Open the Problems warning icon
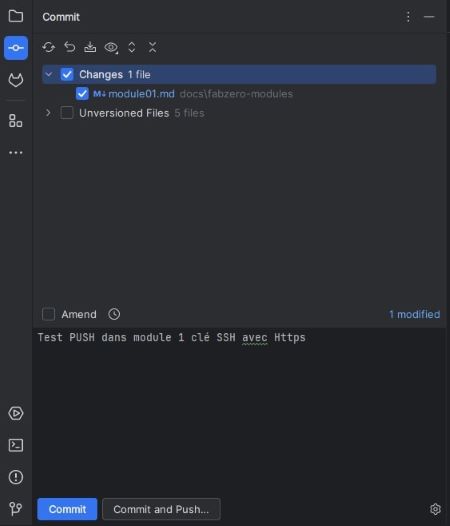Image resolution: width=450 pixels, height=526 pixels. pos(16,477)
